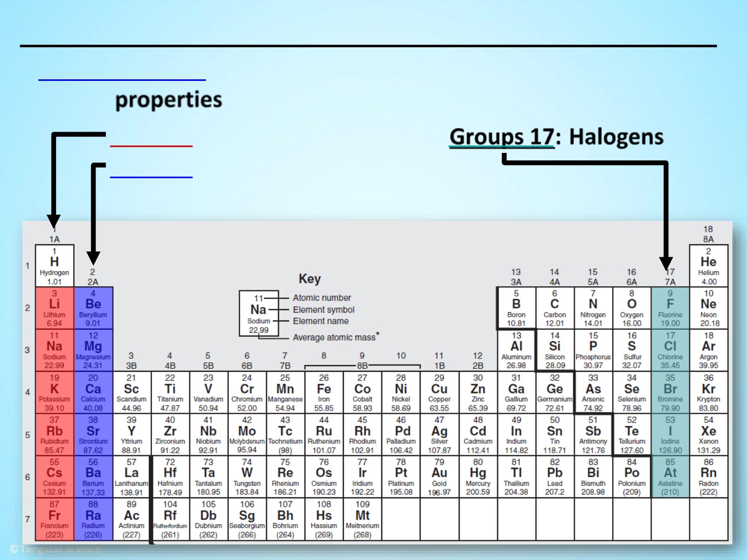The height and width of the screenshot is (560, 747).
Task: Click the Scandium element cell
Action: [x=132, y=393]
